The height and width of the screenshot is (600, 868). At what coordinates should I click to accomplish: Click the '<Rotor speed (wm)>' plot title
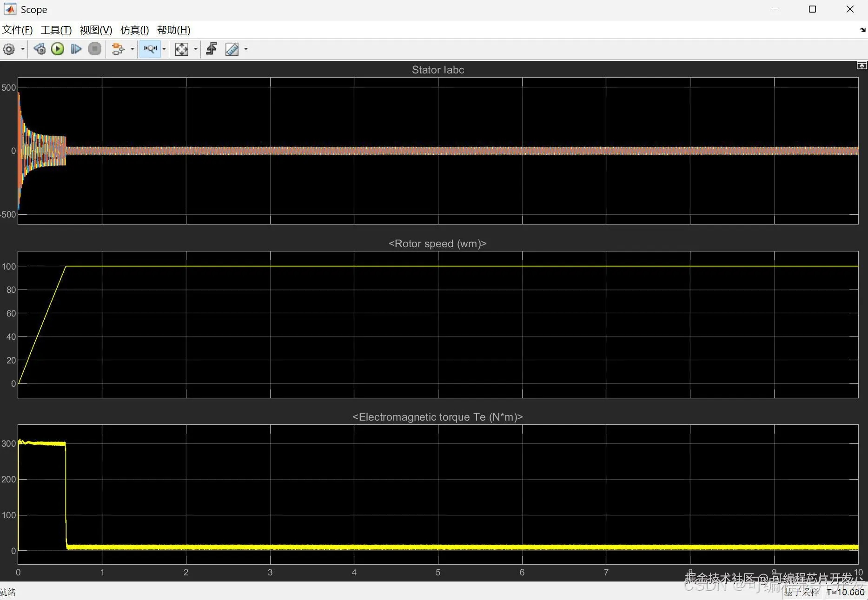[437, 244]
